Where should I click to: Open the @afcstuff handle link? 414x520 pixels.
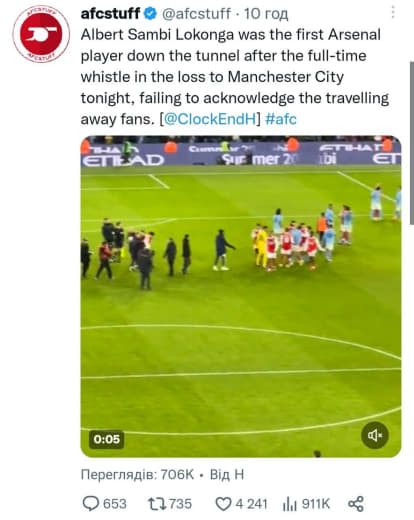[x=196, y=14]
